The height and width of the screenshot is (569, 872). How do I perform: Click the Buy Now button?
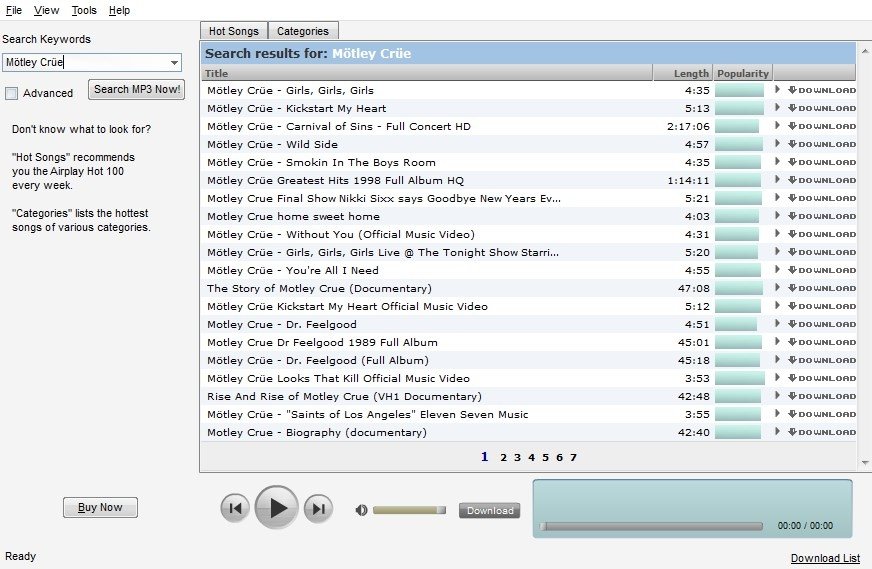100,507
